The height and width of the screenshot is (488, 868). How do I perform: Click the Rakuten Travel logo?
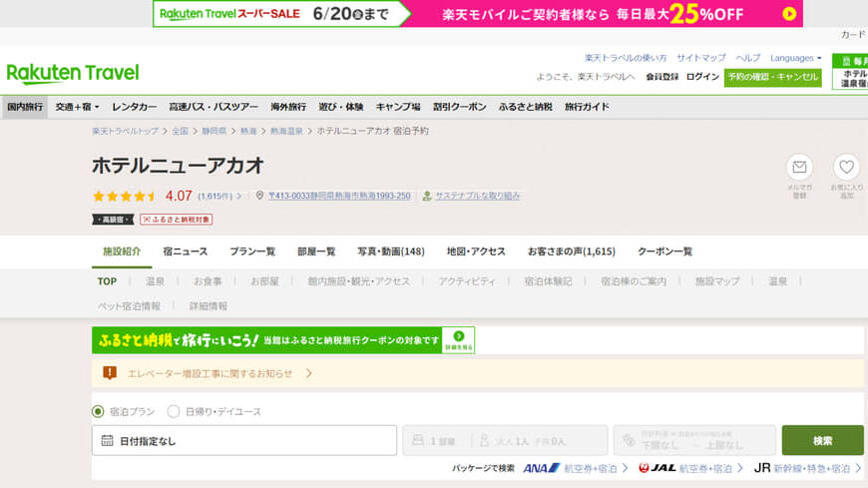(x=73, y=73)
